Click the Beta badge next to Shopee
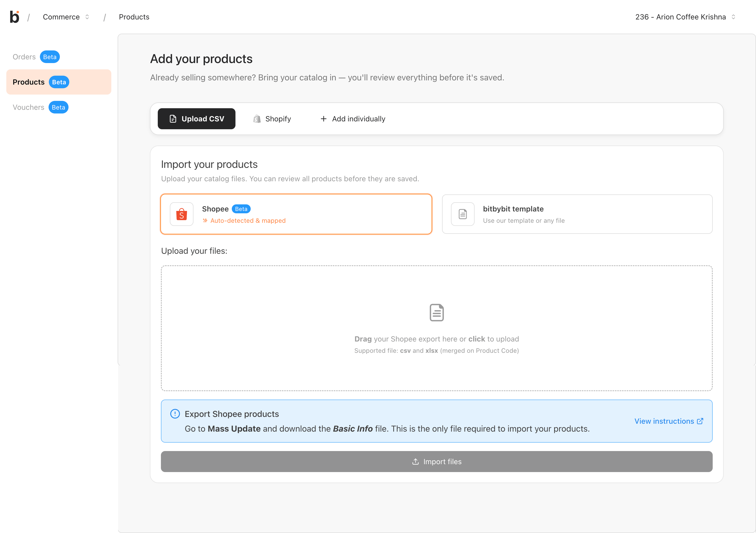 click(241, 209)
